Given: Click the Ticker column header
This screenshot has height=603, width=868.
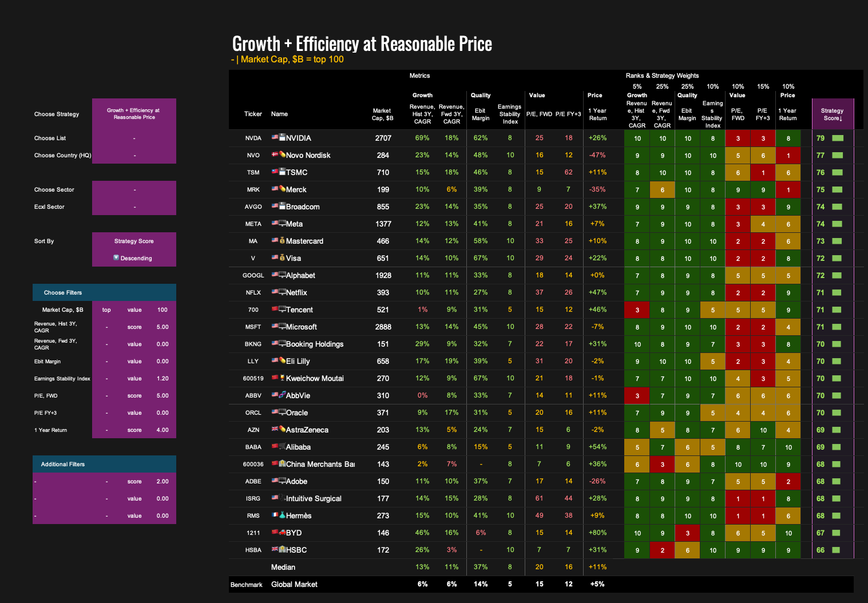Looking at the screenshot, I should point(253,114).
